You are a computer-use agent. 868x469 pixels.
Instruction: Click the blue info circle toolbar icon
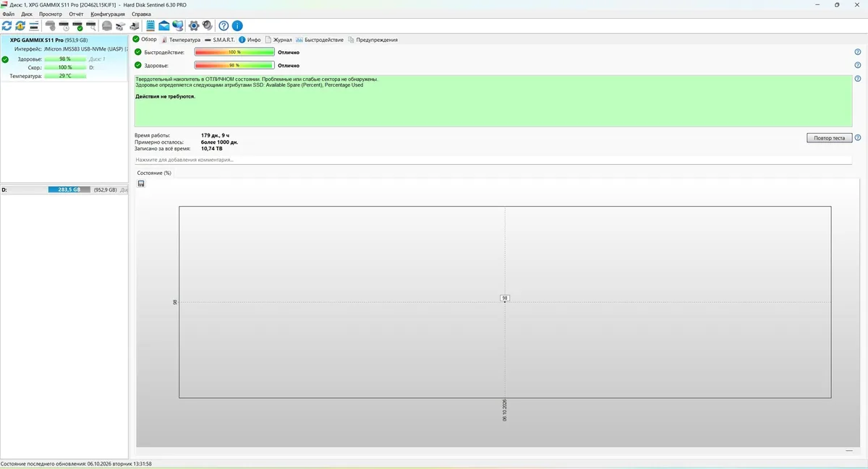[x=237, y=26]
